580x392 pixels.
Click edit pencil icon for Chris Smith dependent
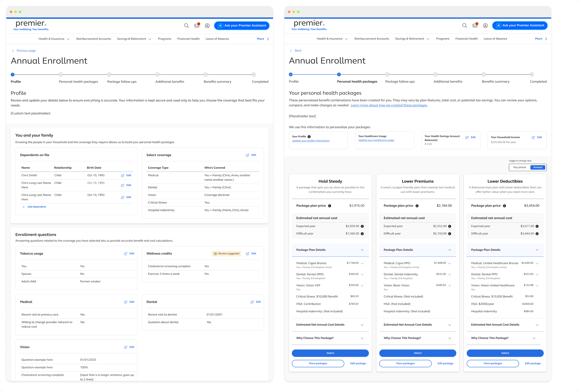point(122,175)
